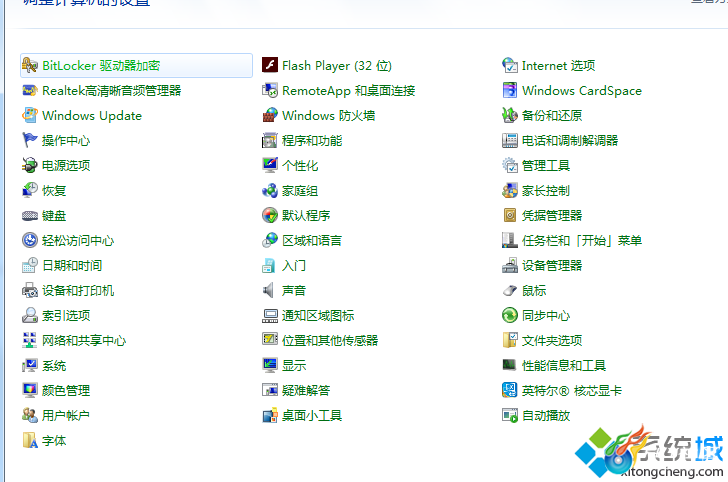Image resolution: width=728 pixels, height=482 pixels.
Task: Open 任务栏和「开始」菜单 link
Action: (582, 241)
